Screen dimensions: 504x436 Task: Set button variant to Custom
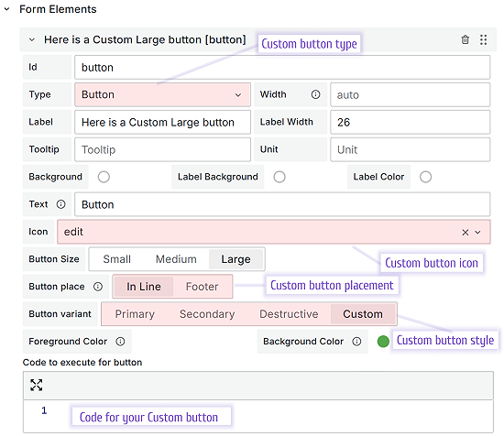click(363, 314)
